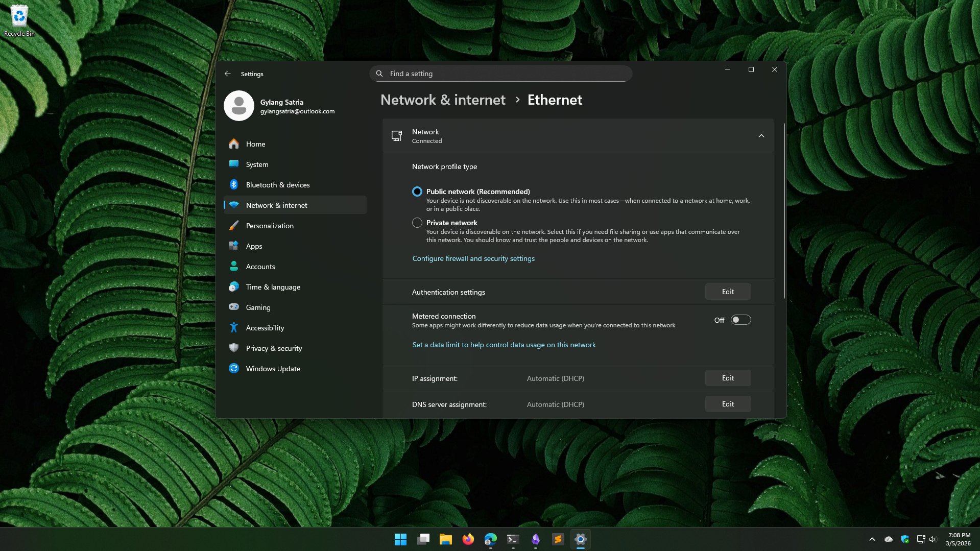980x551 pixels.
Task: Edit the DNS server assignment
Action: (x=727, y=403)
